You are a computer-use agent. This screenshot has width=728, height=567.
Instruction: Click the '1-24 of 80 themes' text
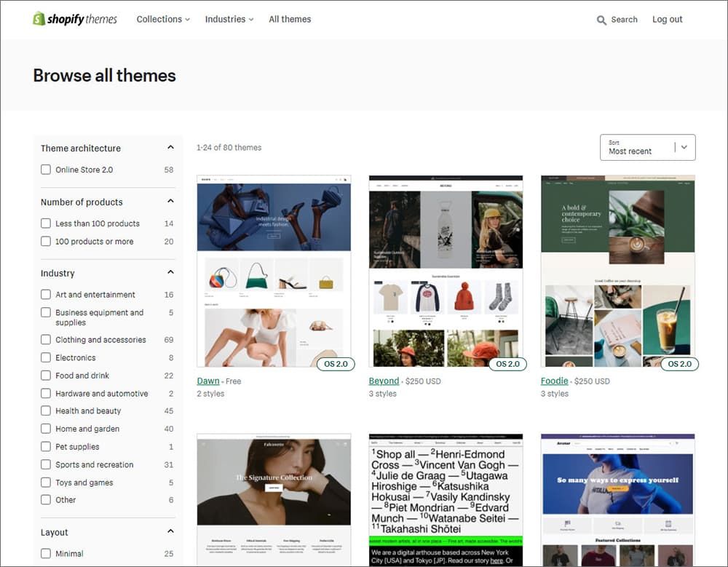coord(229,147)
